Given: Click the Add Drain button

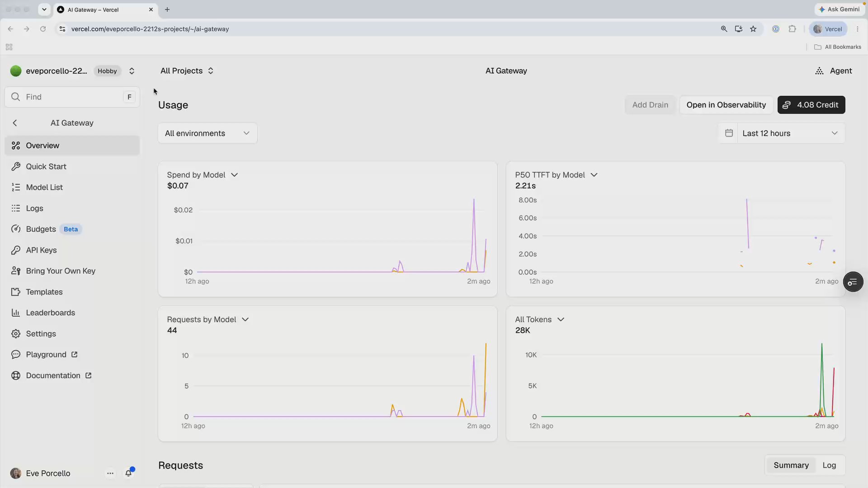Looking at the screenshot, I should click(650, 105).
